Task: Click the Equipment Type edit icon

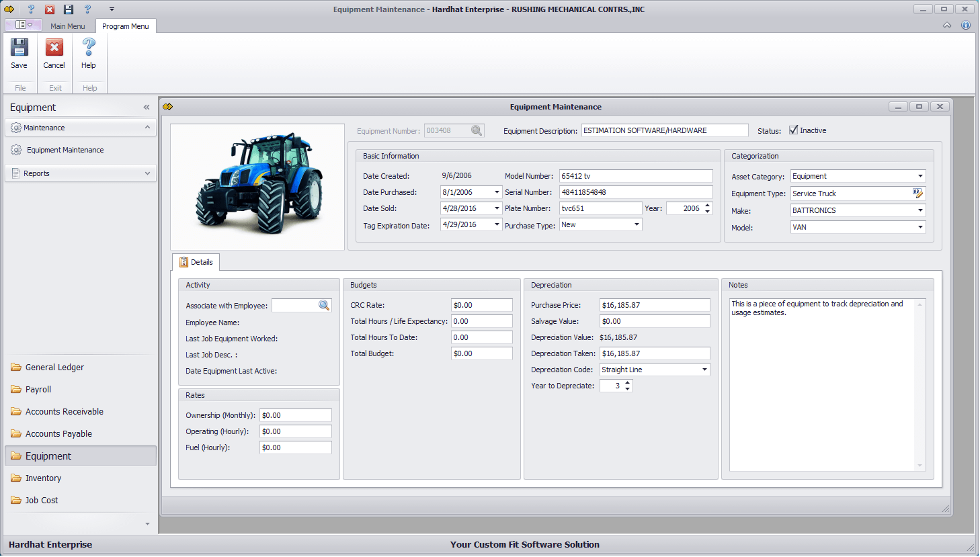Action: coord(917,194)
